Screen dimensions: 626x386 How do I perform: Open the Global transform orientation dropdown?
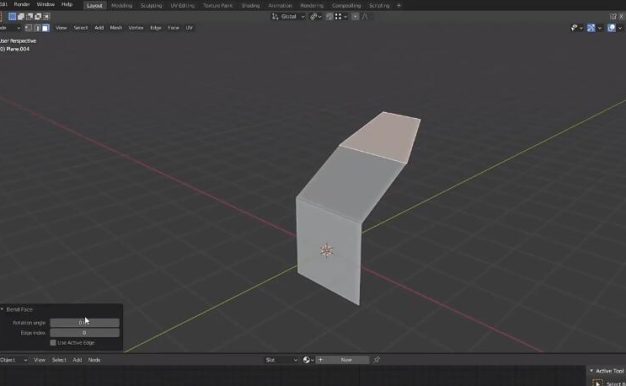(289, 16)
